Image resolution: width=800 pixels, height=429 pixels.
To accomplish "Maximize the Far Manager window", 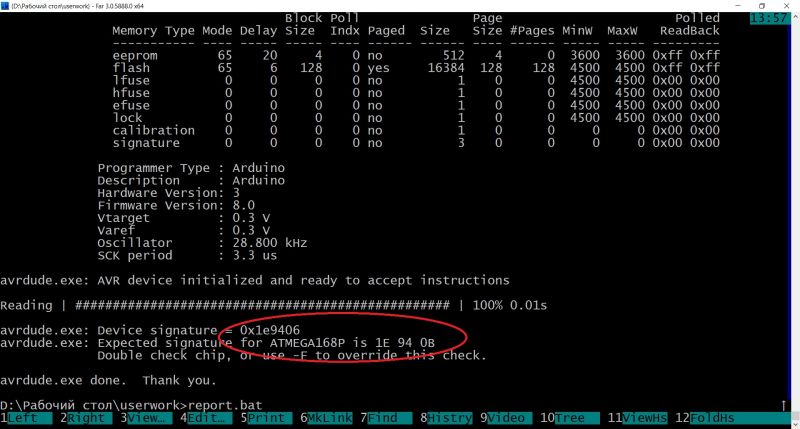I will coord(761,5).
